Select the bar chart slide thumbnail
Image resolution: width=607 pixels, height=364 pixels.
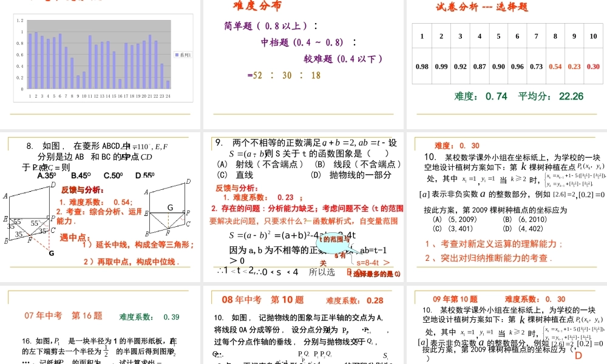point(100,64)
